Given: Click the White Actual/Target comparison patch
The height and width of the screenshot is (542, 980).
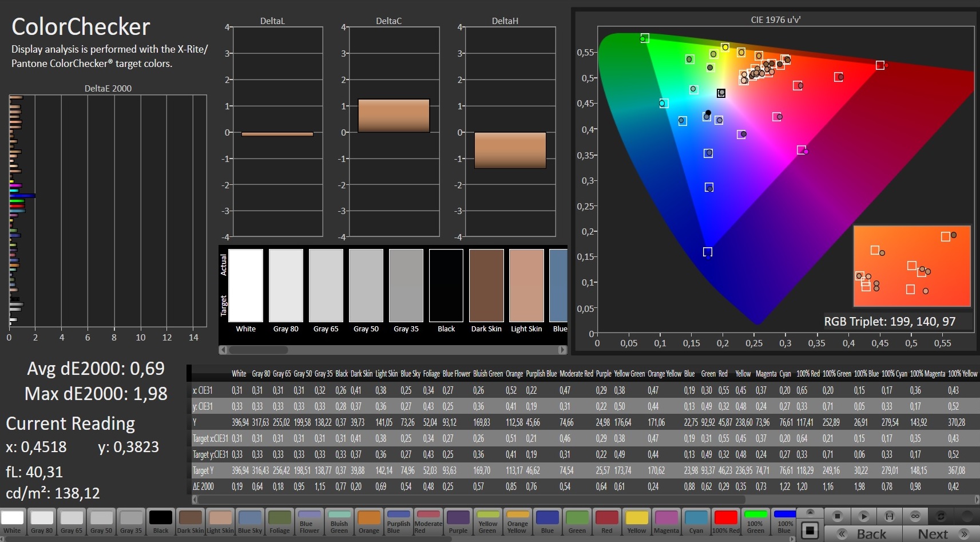Looking at the screenshot, I should (246, 285).
